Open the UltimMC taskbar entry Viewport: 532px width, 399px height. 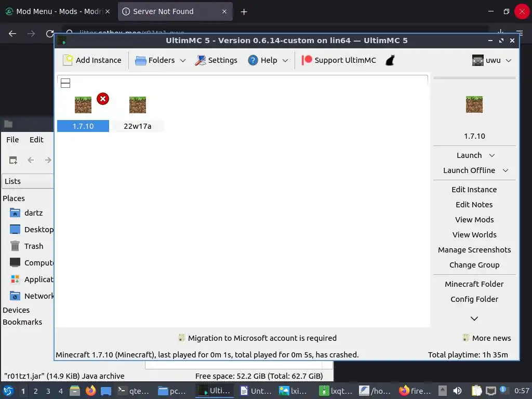coord(214,391)
